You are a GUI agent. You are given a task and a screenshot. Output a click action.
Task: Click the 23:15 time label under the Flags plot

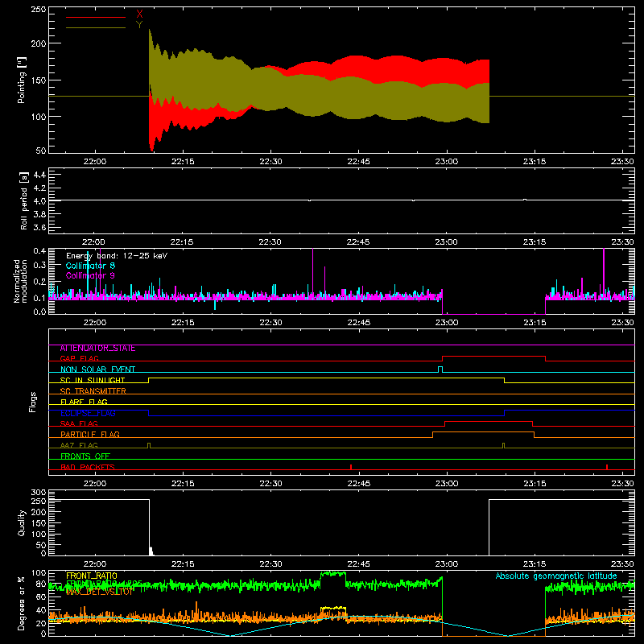click(x=535, y=484)
